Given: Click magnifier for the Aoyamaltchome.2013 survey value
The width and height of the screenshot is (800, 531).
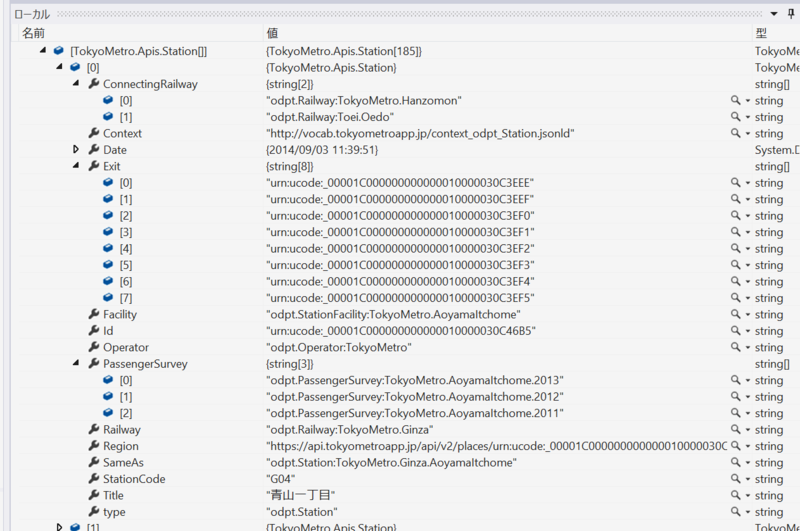Looking at the screenshot, I should (x=735, y=380).
